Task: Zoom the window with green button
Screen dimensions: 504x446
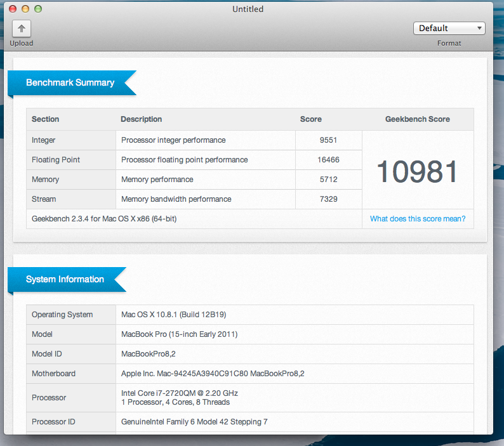Action: 38,9
